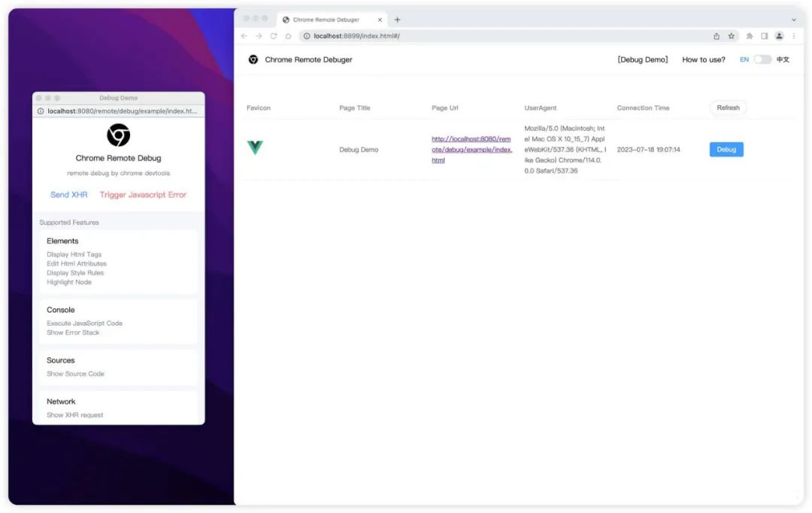Click the Debug Demo page title cell
Viewport: 812px width, 513px height.
point(359,150)
